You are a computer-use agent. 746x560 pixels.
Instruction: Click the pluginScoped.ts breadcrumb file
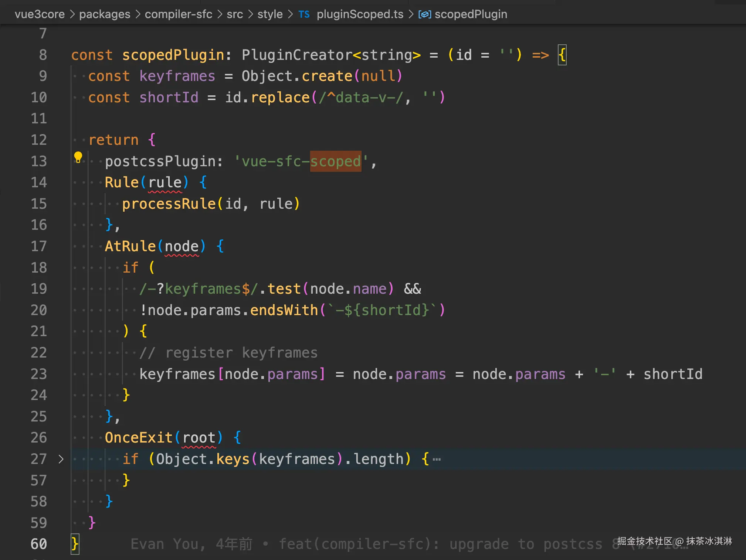tap(360, 14)
